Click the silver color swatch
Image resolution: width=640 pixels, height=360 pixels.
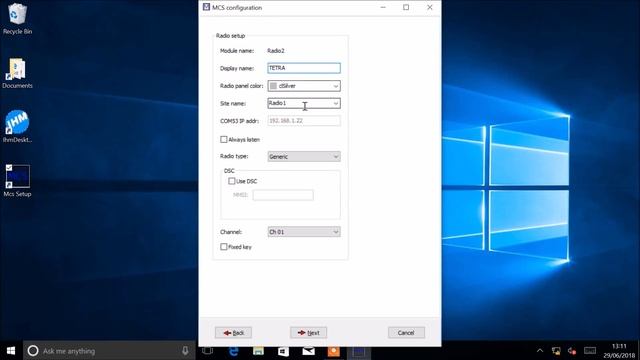273,86
